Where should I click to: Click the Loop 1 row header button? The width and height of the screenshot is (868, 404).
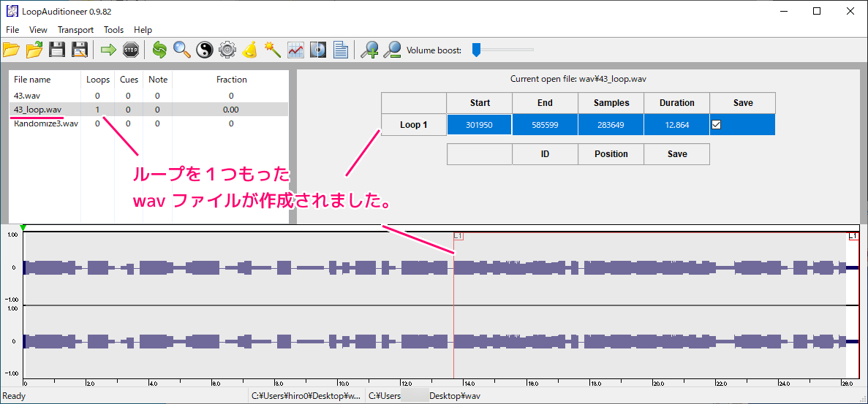click(413, 125)
